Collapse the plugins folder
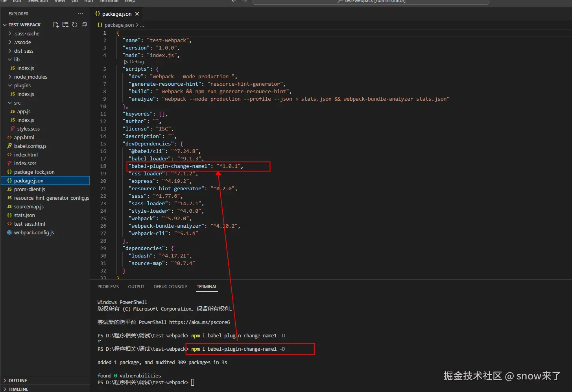The width and height of the screenshot is (572, 392). click(10, 85)
